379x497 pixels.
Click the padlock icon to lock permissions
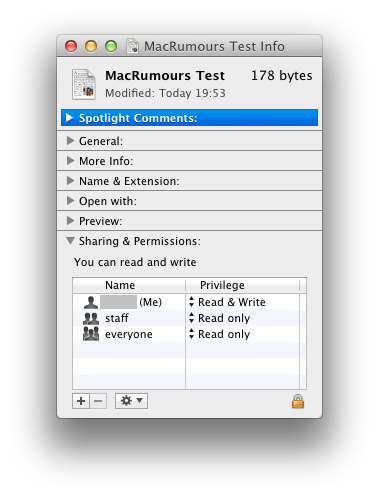[298, 401]
